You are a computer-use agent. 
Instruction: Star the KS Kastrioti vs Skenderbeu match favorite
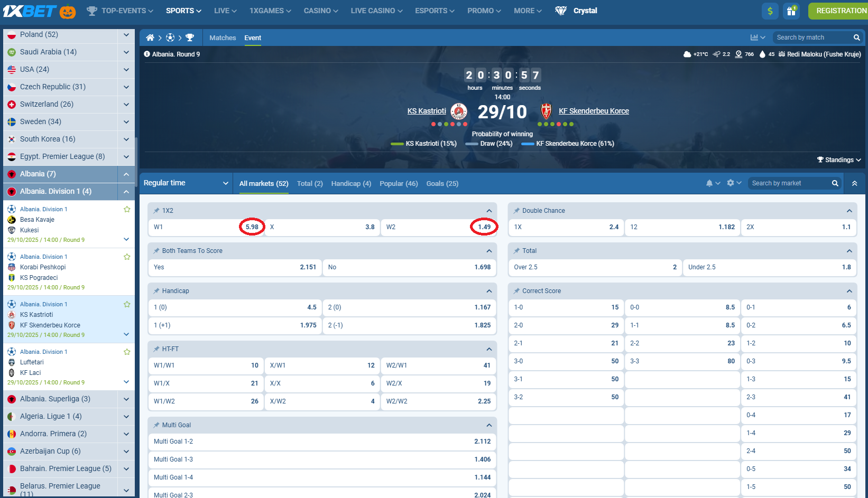click(x=127, y=304)
